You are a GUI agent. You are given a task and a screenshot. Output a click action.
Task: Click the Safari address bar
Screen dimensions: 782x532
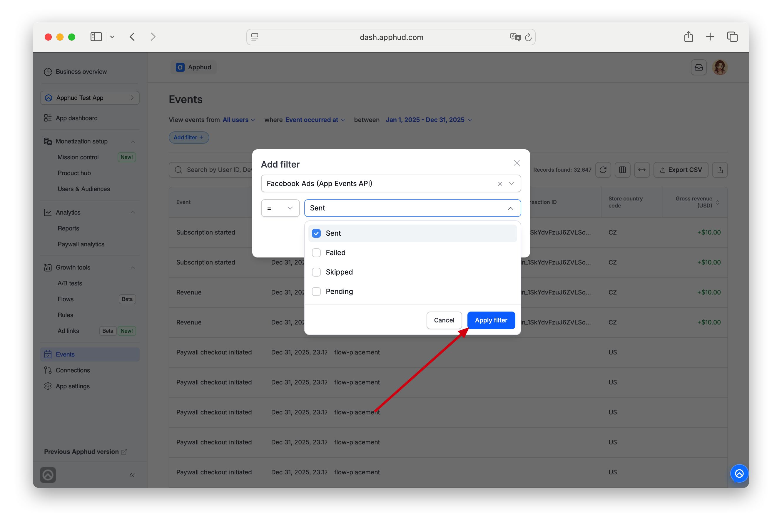[391, 37]
